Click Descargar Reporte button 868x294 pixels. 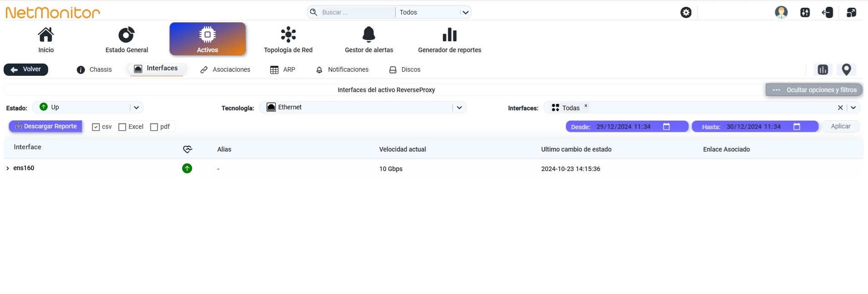tap(45, 127)
